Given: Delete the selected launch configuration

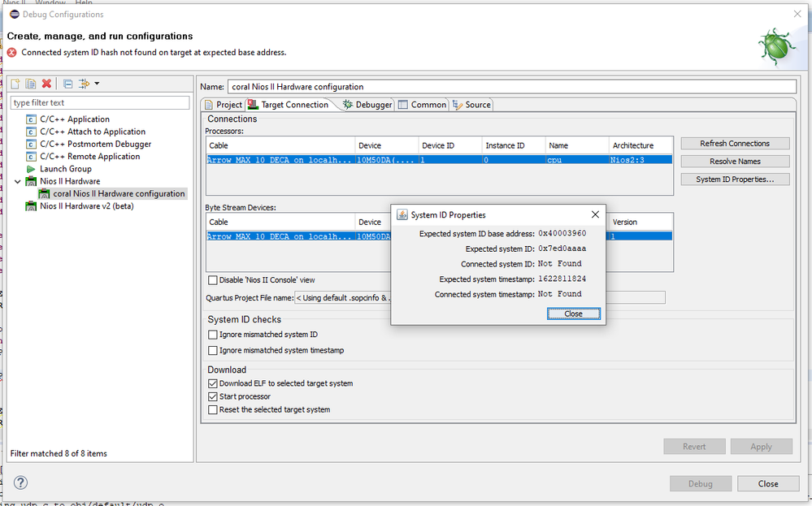Looking at the screenshot, I should 46,84.
